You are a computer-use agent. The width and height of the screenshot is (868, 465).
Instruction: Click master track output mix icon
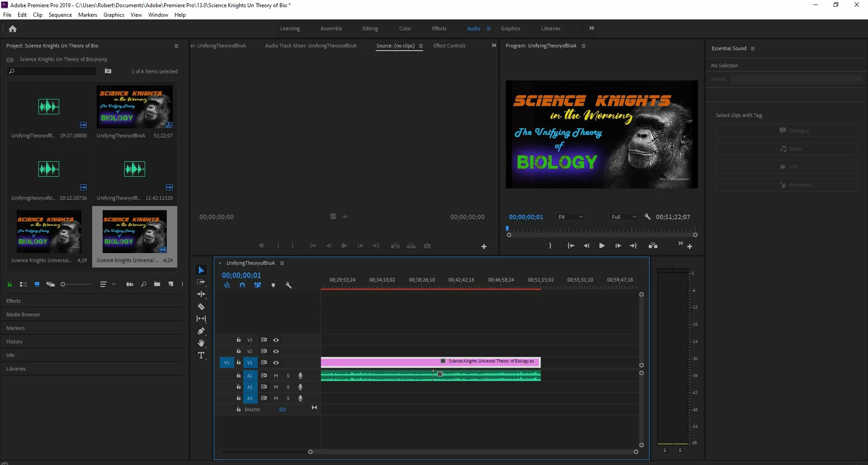click(315, 408)
